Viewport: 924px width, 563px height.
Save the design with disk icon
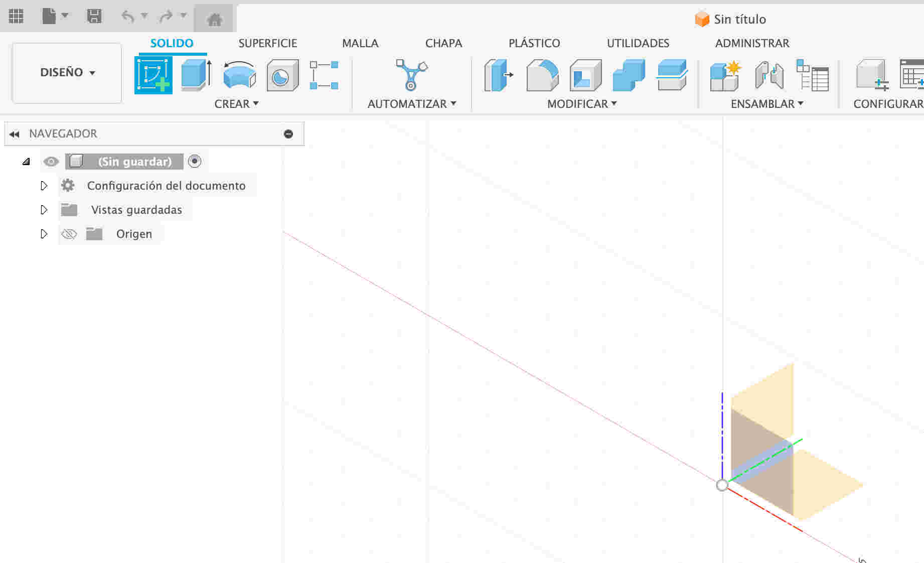pos(94,16)
